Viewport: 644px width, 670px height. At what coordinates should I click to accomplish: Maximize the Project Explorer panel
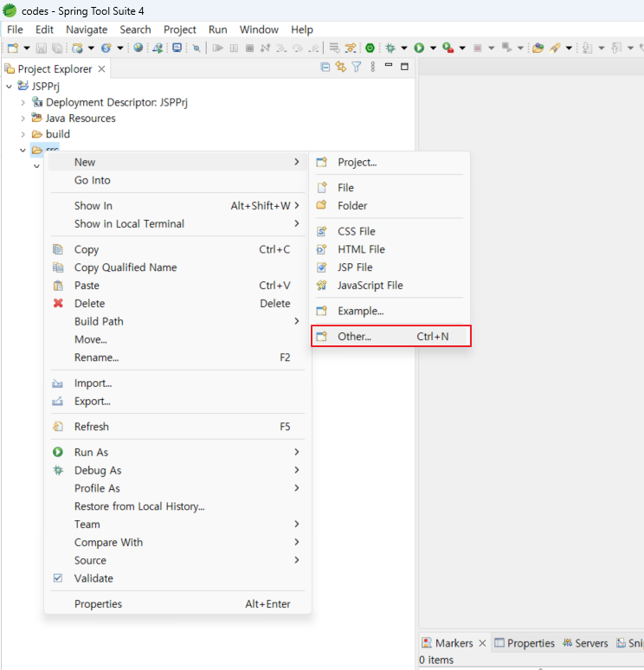click(404, 67)
